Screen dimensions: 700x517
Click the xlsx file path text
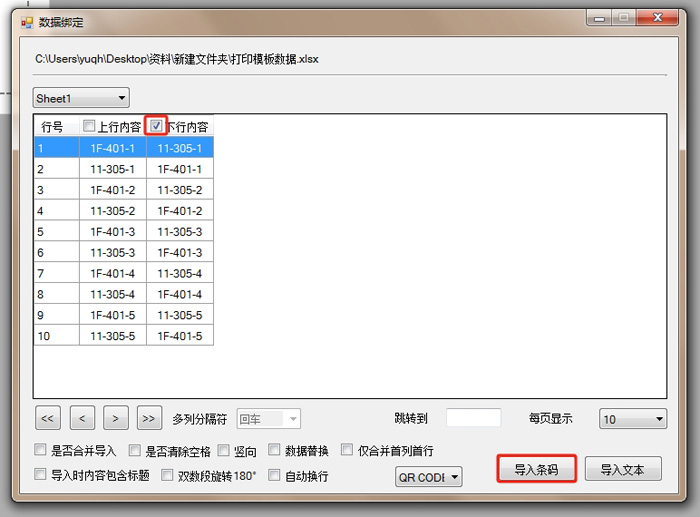coord(177,59)
